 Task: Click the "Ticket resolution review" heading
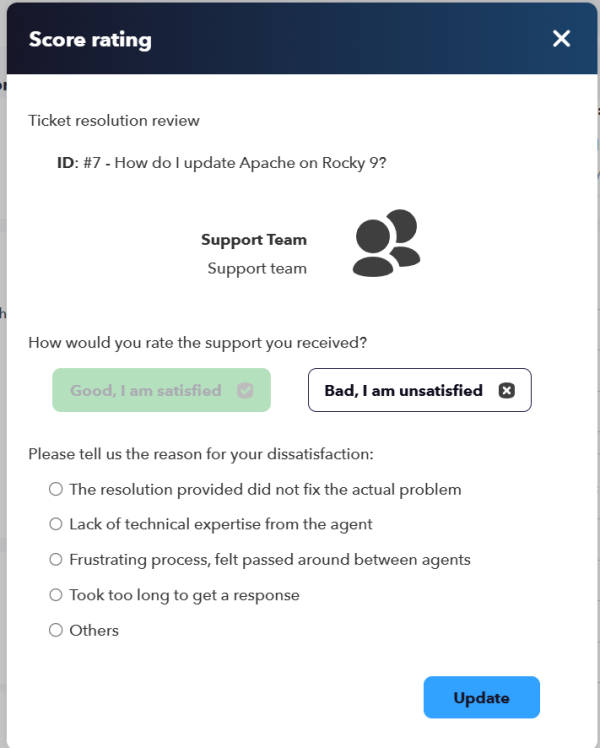[114, 121]
